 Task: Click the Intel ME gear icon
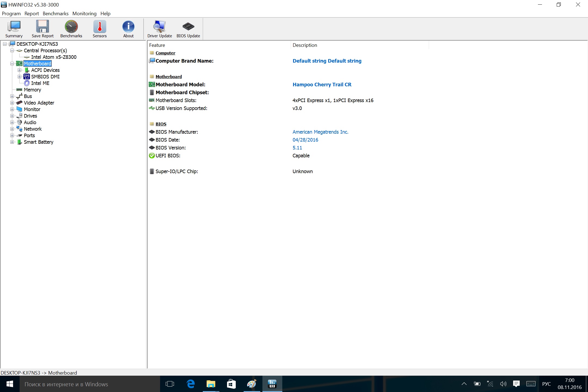27,83
